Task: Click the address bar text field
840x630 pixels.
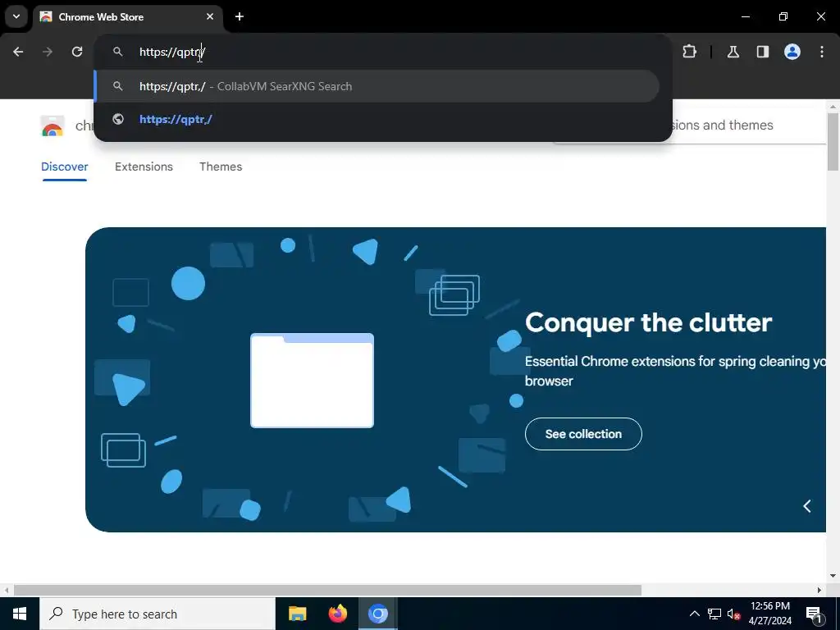Action: pyautogui.click(x=382, y=52)
